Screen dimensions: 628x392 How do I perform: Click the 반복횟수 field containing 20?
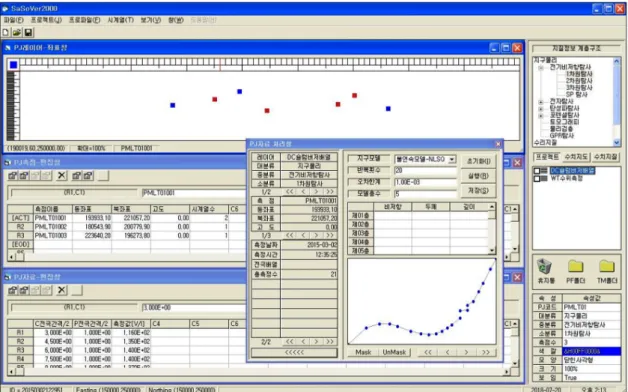pyautogui.click(x=425, y=171)
